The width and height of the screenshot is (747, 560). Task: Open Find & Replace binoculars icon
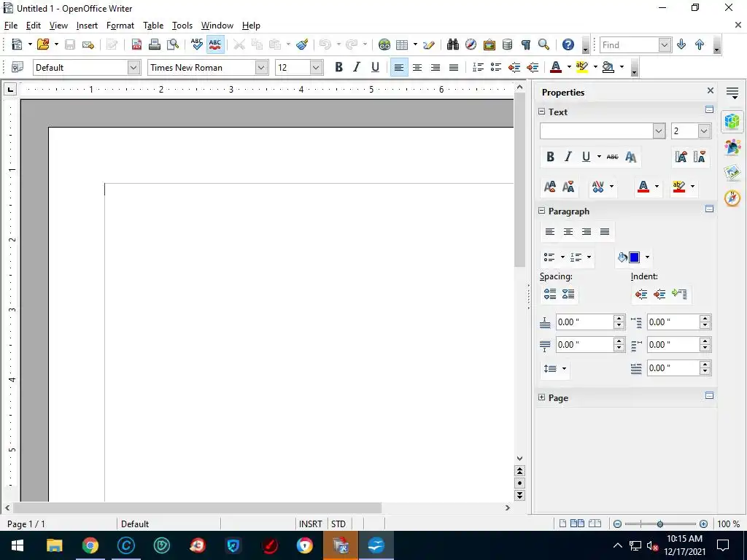[x=452, y=44]
